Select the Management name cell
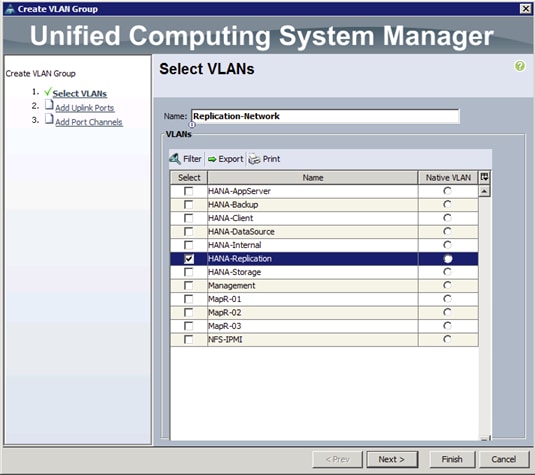The width and height of the screenshot is (535, 475). pos(313,286)
